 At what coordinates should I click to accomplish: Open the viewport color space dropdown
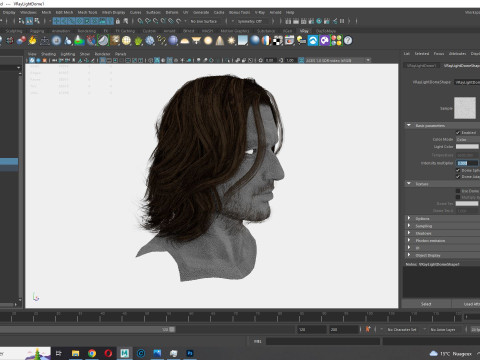click(338, 60)
